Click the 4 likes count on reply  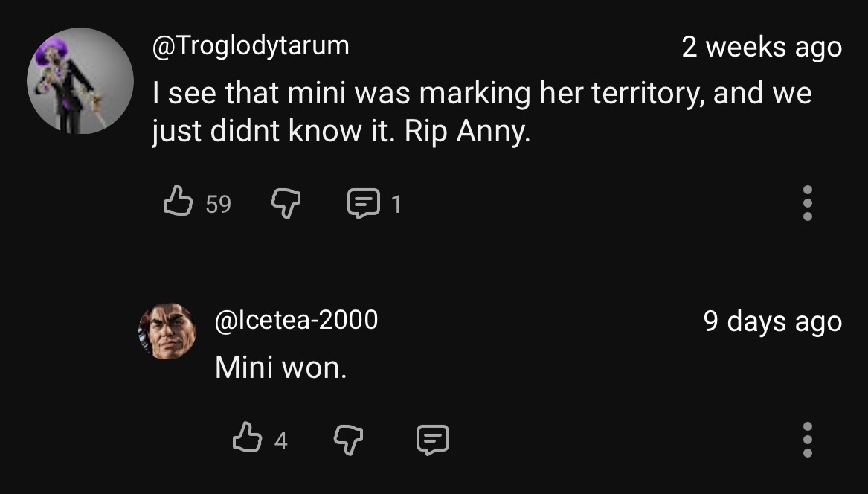[x=280, y=441]
